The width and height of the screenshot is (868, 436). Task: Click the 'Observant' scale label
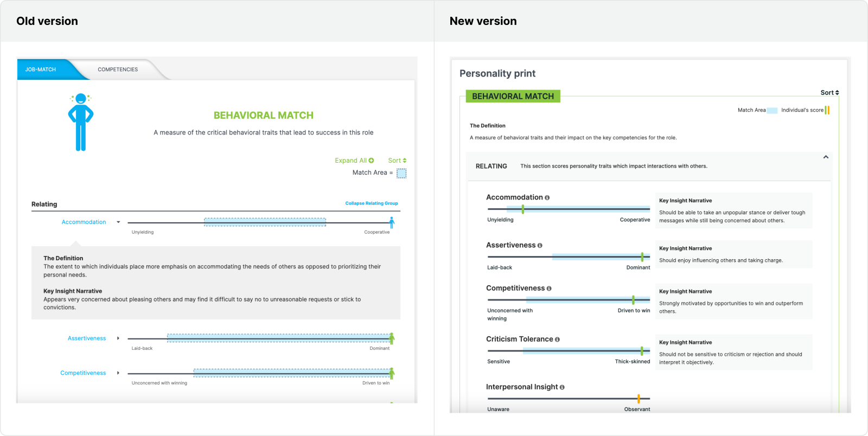[x=637, y=409]
